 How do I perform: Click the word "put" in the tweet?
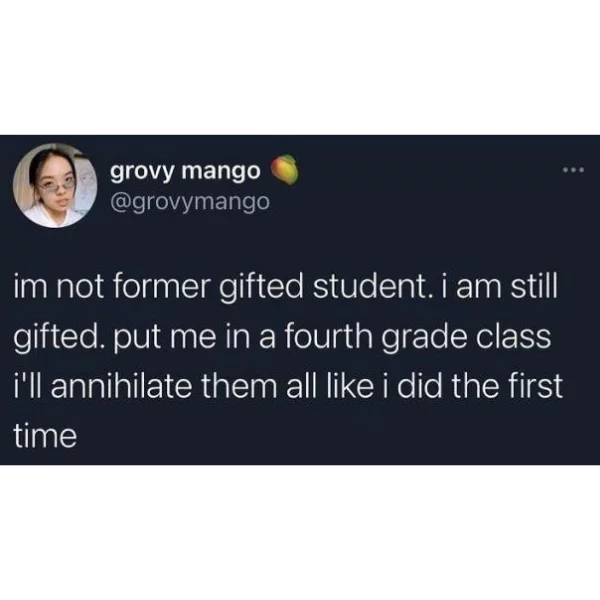(131, 337)
